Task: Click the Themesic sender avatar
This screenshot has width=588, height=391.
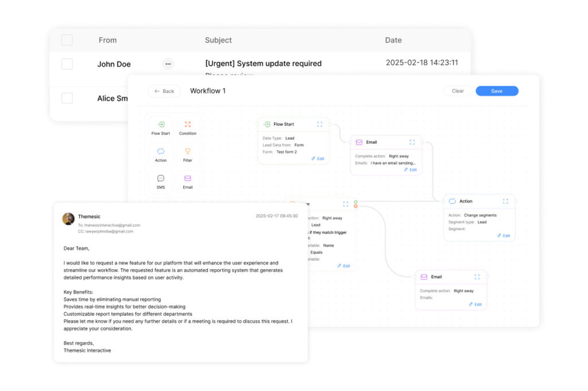Action: [68, 219]
